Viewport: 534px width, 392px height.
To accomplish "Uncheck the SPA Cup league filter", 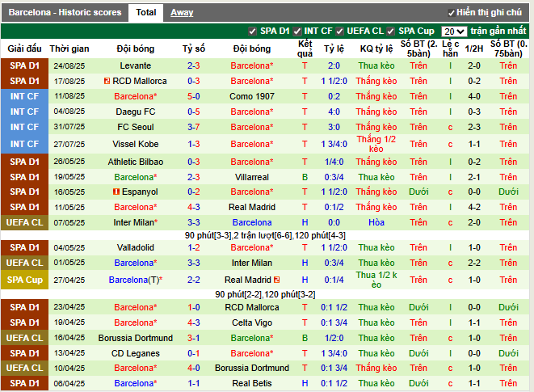I will click(391, 32).
